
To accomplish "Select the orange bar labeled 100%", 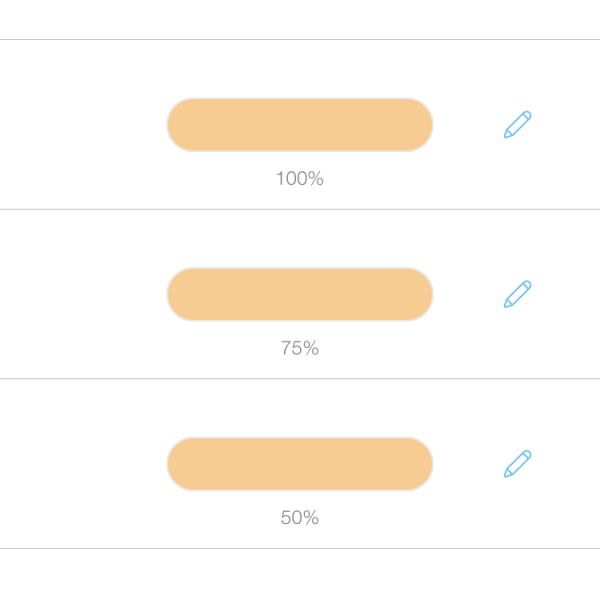I will click(x=299, y=125).
